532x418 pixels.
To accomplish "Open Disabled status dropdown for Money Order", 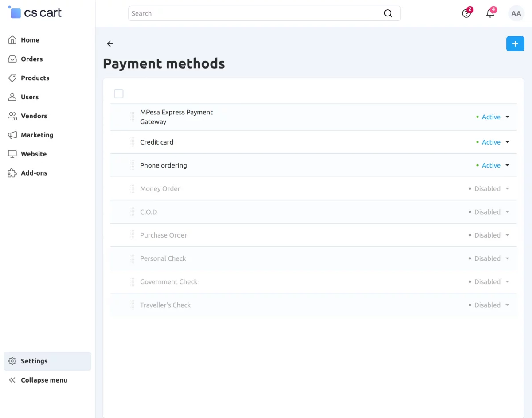I will [489, 189].
